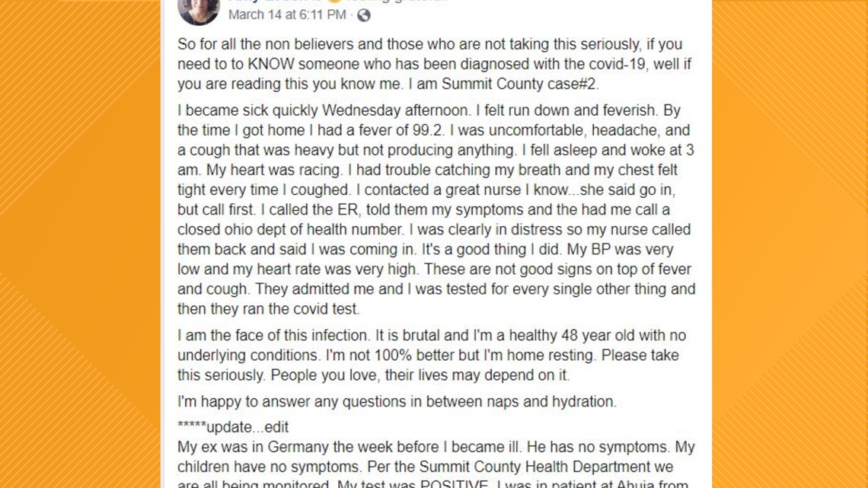Click the poster's name above the timestamp
The image size is (868, 488).
coord(275,2)
